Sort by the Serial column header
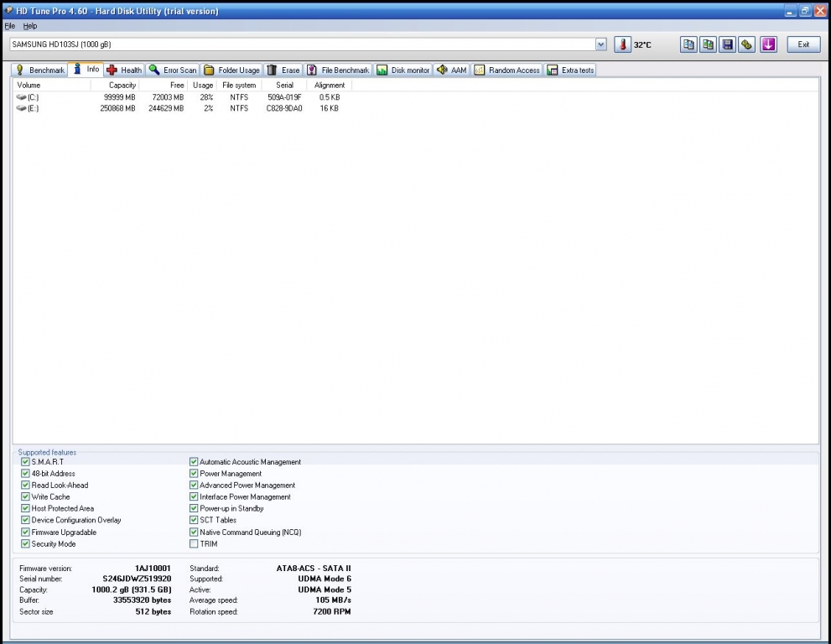This screenshot has height=644, width=831. pos(284,85)
